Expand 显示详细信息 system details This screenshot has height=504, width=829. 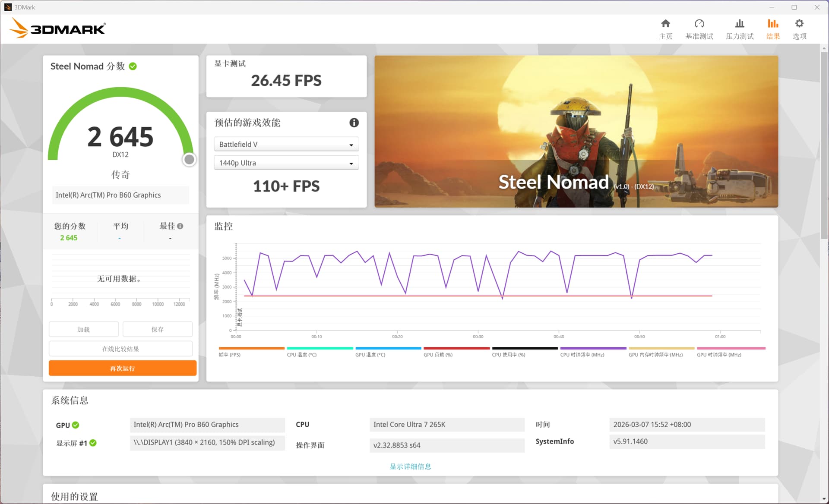point(410,466)
